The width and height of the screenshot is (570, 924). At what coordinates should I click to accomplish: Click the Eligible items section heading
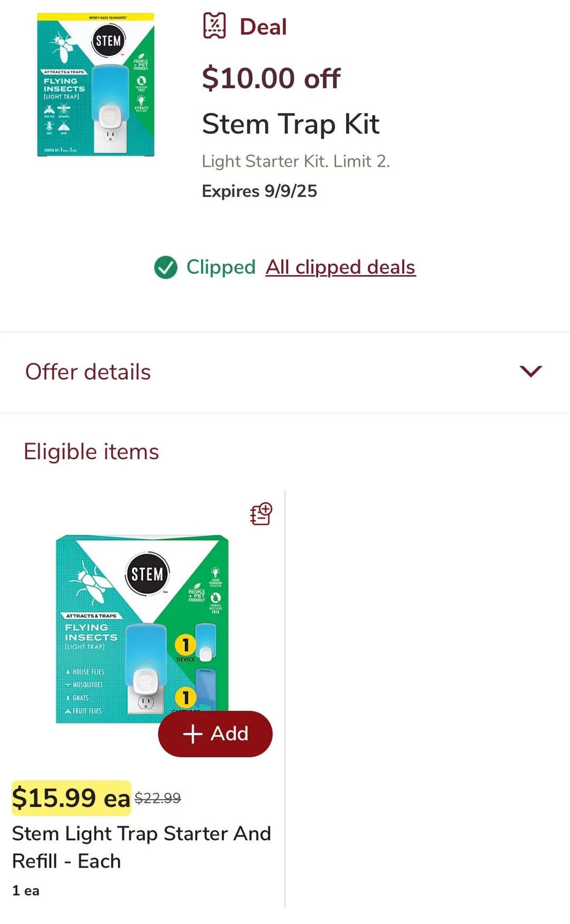click(91, 452)
